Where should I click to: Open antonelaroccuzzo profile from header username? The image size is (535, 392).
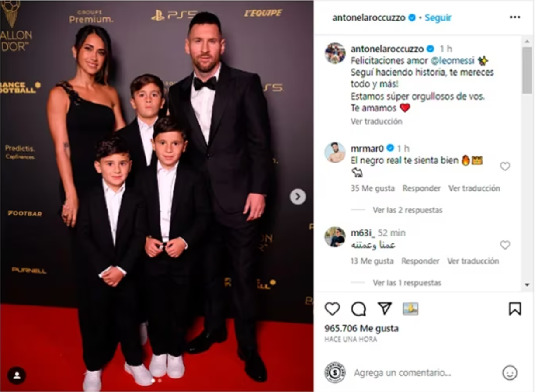(x=369, y=18)
